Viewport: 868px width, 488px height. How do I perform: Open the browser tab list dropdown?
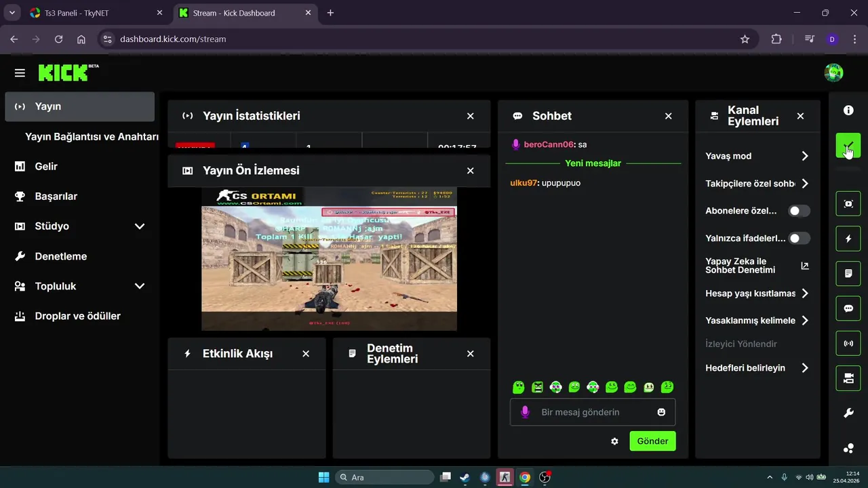pos(12,13)
